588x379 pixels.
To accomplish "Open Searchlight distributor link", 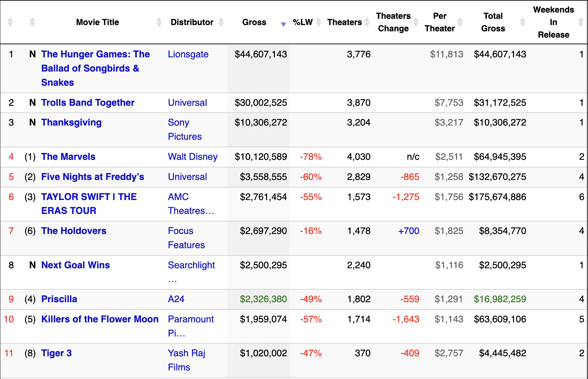I will point(191,272).
